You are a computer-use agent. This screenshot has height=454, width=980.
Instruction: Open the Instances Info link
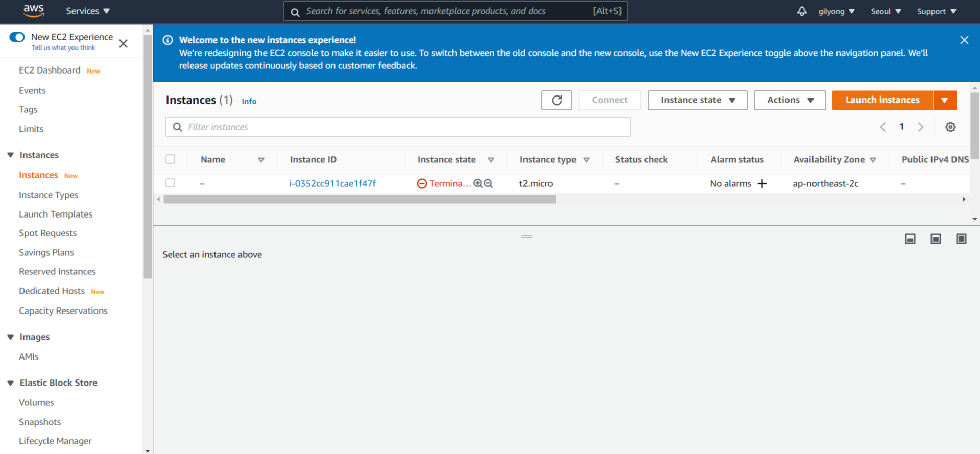pyautogui.click(x=249, y=101)
